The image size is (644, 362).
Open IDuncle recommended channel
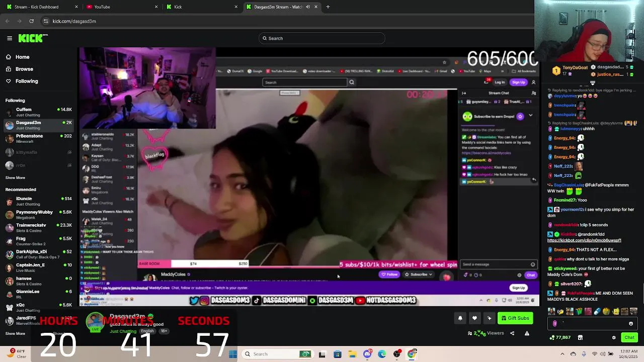coord(39,201)
